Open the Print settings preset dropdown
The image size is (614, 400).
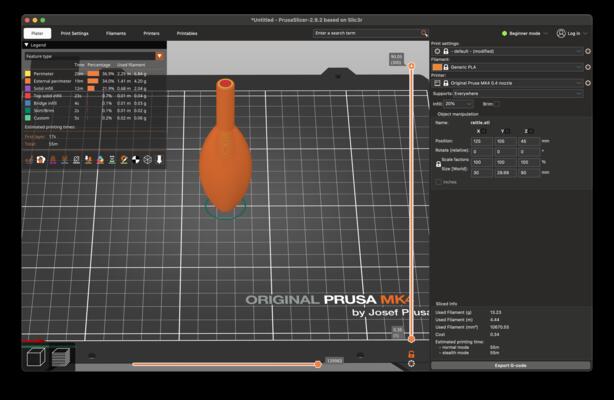(508, 51)
